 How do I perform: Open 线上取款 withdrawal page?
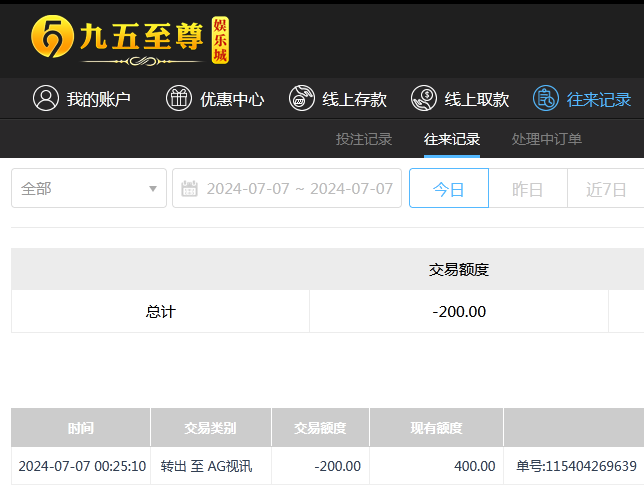click(x=460, y=99)
